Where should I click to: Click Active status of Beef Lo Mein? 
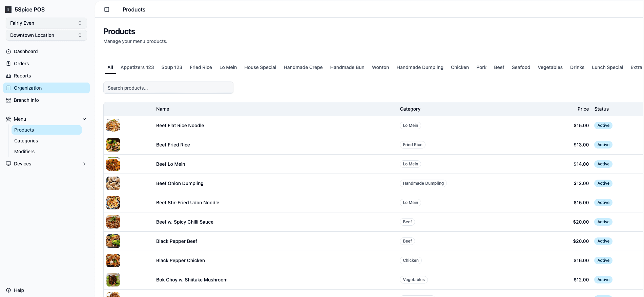(x=603, y=164)
